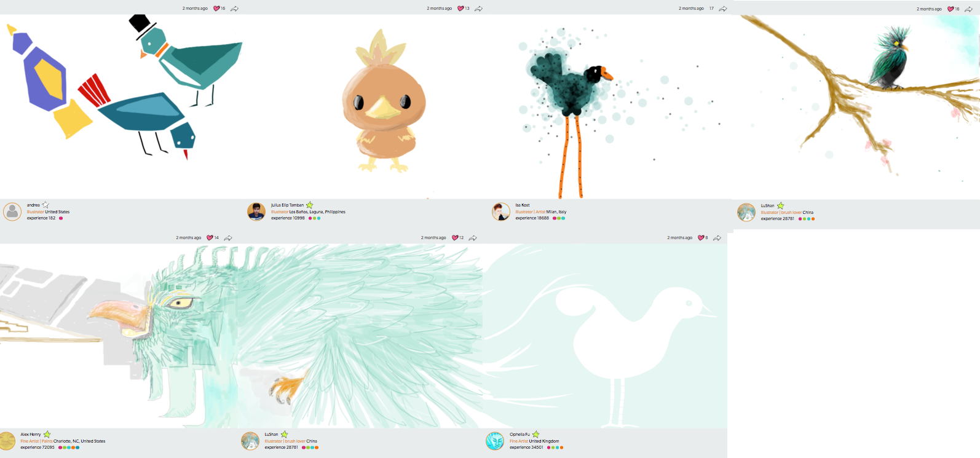Viewport: 980px width, 458px height.
Task: Open the green feathered bird body artwork
Action: click(x=361, y=336)
